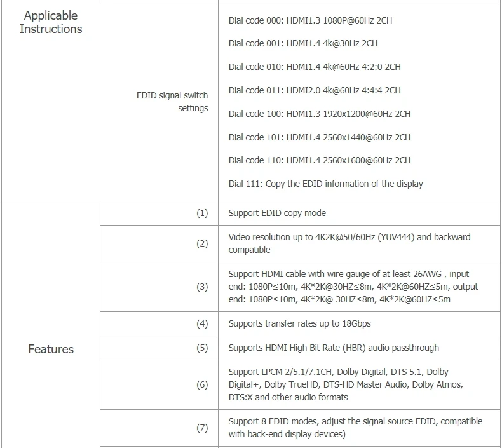Click the Dial code 001 4k@30Hz line
The image size is (502, 448).
pos(303,43)
